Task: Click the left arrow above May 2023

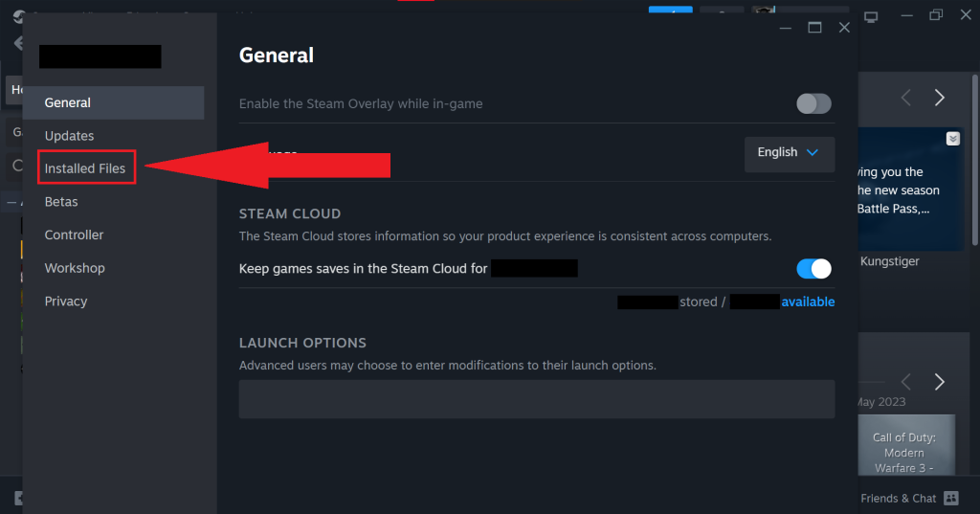Action: click(x=906, y=382)
